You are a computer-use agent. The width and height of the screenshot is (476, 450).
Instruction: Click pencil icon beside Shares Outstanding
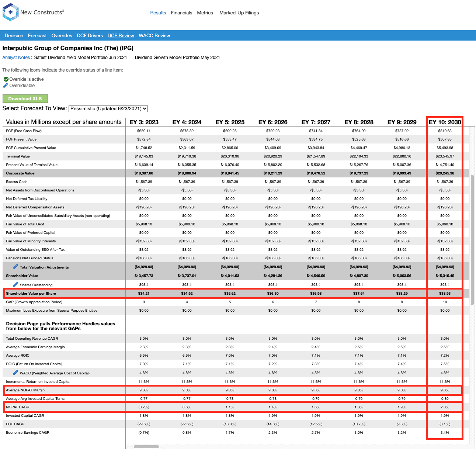pos(15,284)
